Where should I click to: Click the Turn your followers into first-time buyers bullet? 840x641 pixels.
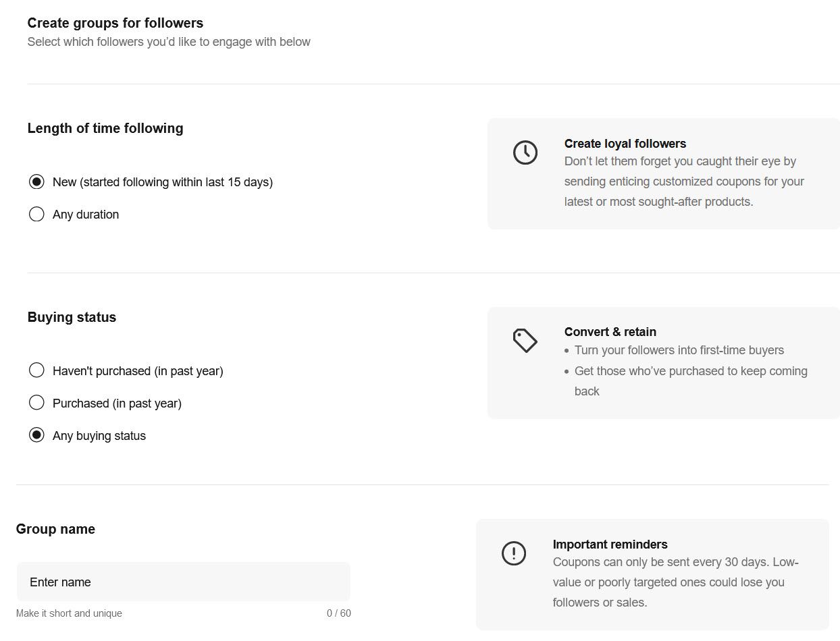tap(679, 350)
